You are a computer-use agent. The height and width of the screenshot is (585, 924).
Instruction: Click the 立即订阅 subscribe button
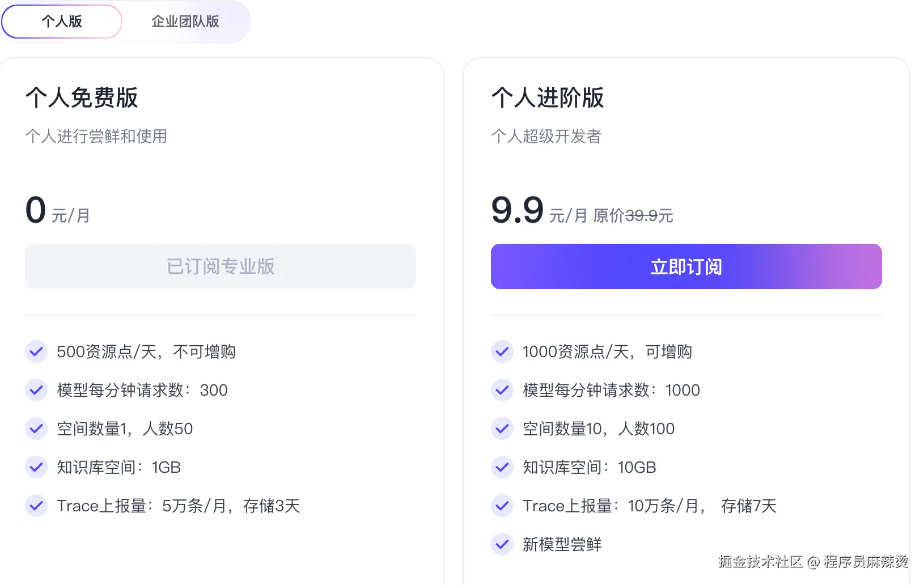pos(686,266)
